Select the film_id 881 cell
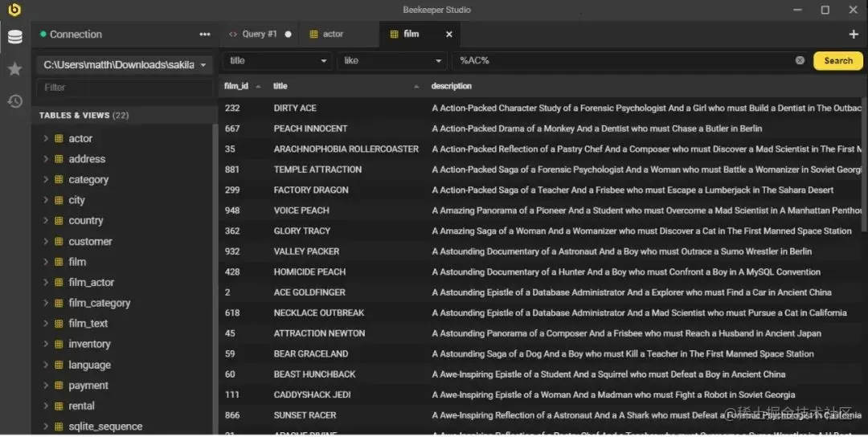 tap(232, 169)
